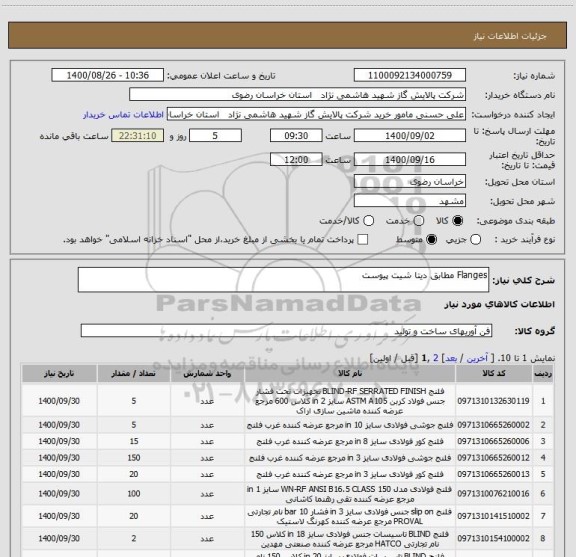Screen dimensions: 576x557
Task: Click the BLIND HATCO 18 in flange item
Action: tap(350, 539)
